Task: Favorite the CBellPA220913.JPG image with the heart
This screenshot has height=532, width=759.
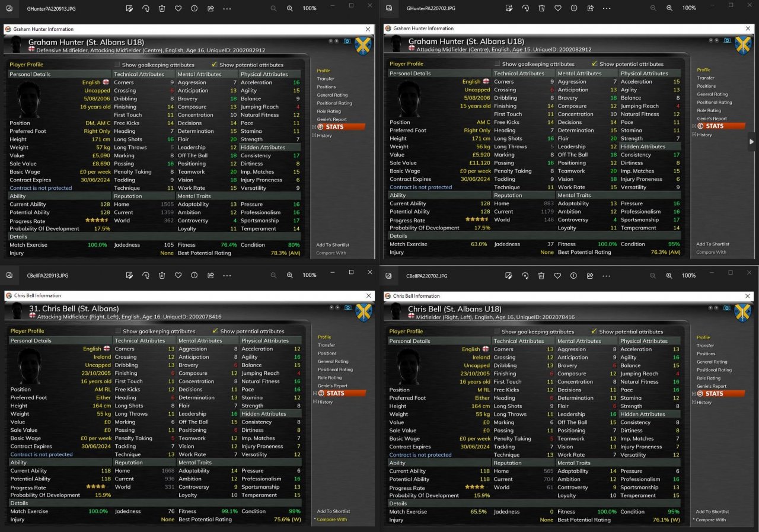Action: click(x=178, y=275)
